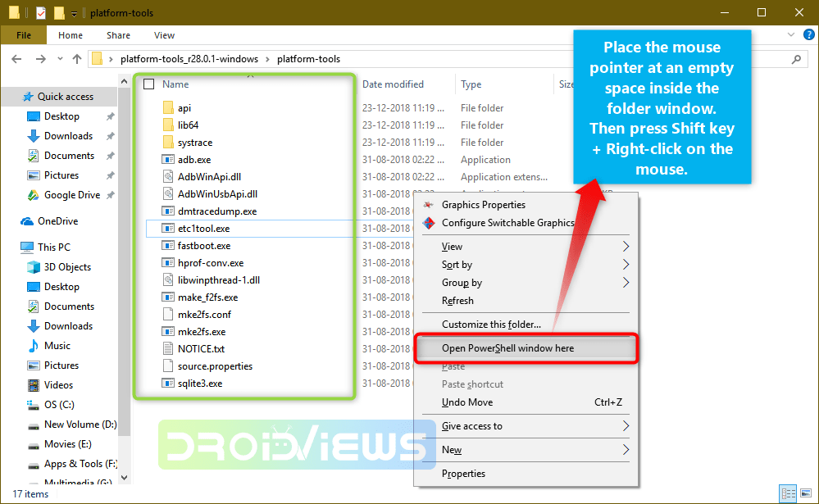Switch to details view layout icon
The width and height of the screenshot is (819, 504).
click(788, 493)
